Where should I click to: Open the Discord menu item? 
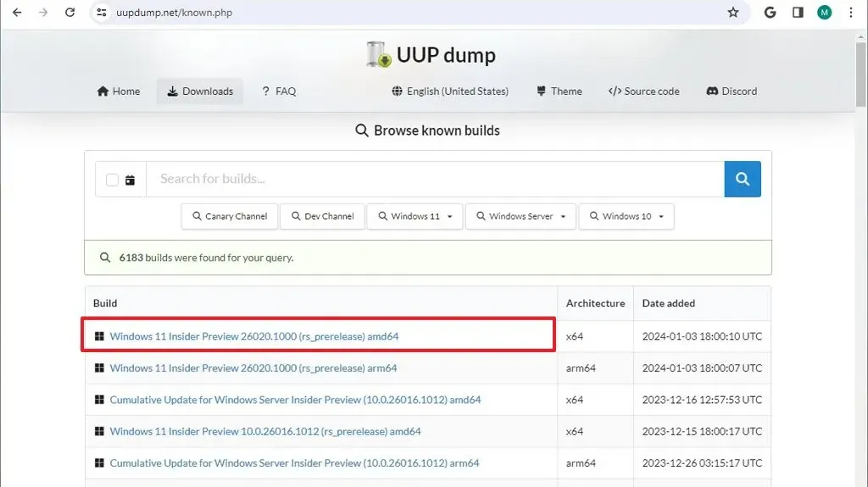[x=732, y=92]
